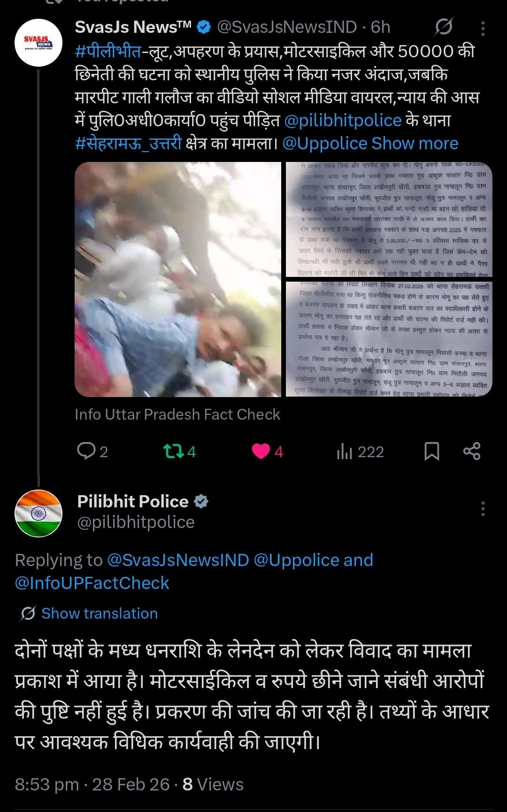Bookmark the SvasJs News post
The image size is (507, 812).
[x=431, y=452]
